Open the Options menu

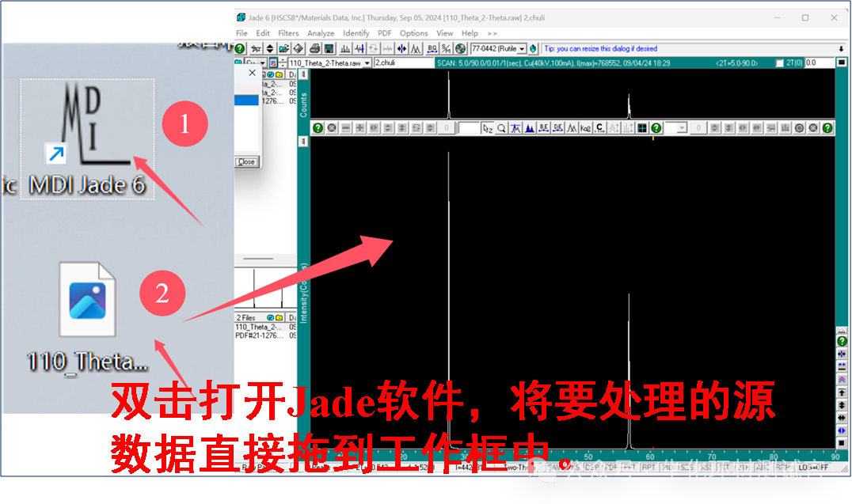pyautogui.click(x=414, y=33)
